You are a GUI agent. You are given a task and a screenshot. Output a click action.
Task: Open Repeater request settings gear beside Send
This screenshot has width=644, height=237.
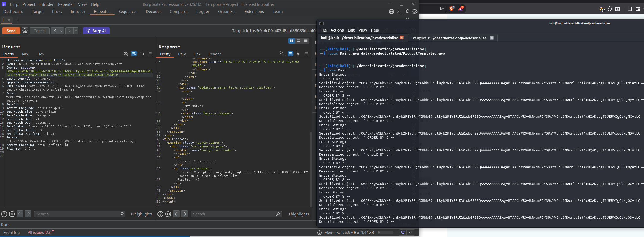click(25, 31)
